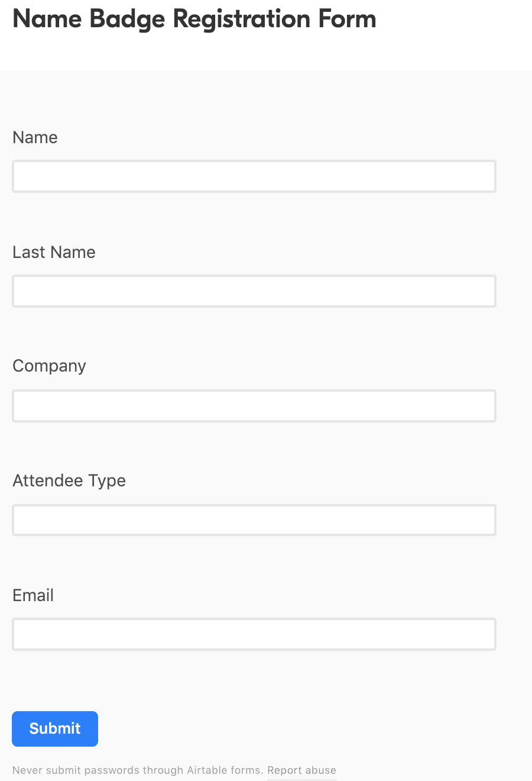This screenshot has height=781, width=532.
Task: Click inside the Email entry box
Action: point(253,634)
